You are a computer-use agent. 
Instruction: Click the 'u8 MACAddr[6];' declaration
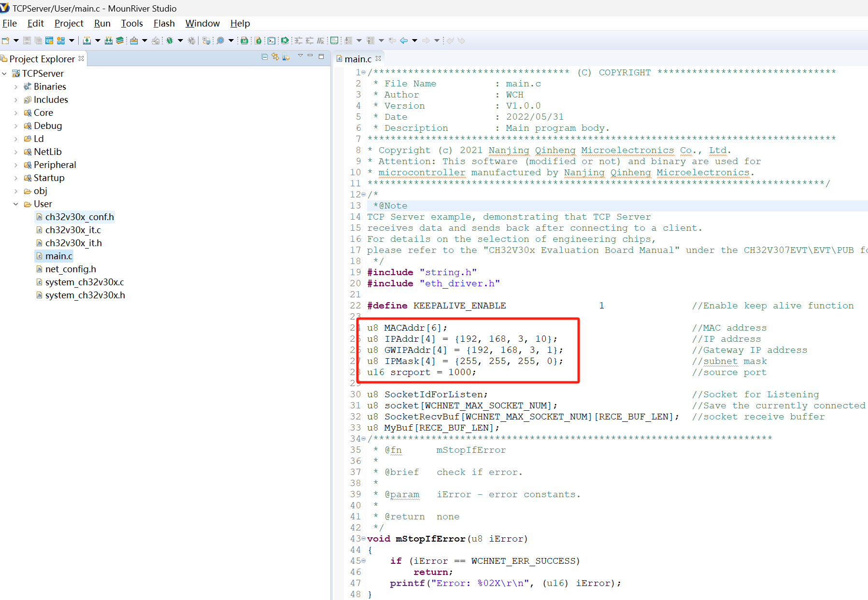click(407, 328)
